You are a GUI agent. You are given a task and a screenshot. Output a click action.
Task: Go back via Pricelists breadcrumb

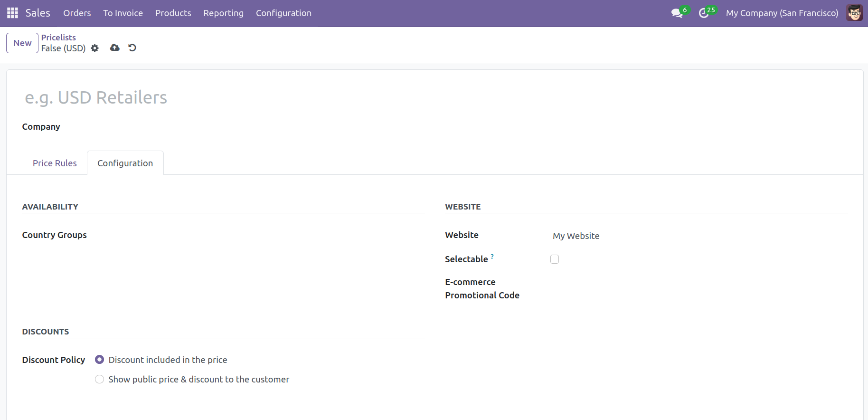[x=58, y=37]
